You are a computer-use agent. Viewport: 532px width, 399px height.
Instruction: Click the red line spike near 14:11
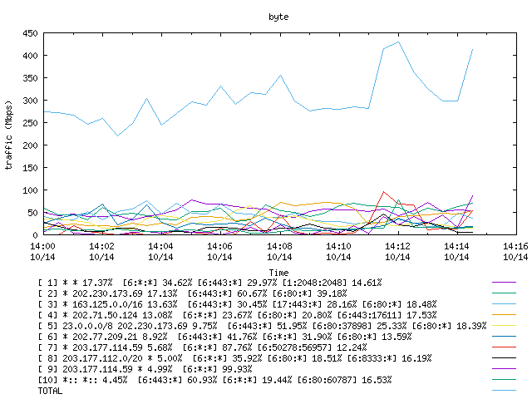[384, 192]
